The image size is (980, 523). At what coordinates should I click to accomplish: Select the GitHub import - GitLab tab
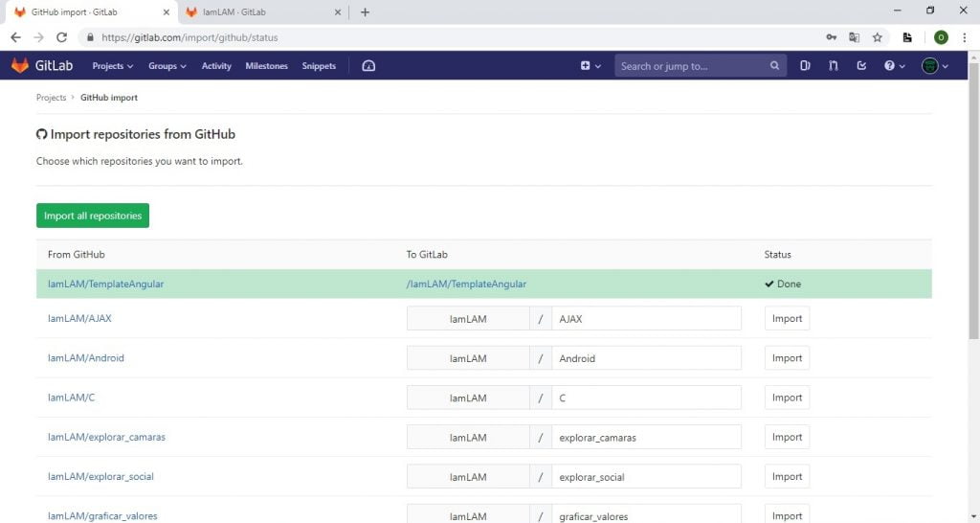pyautogui.click(x=91, y=11)
